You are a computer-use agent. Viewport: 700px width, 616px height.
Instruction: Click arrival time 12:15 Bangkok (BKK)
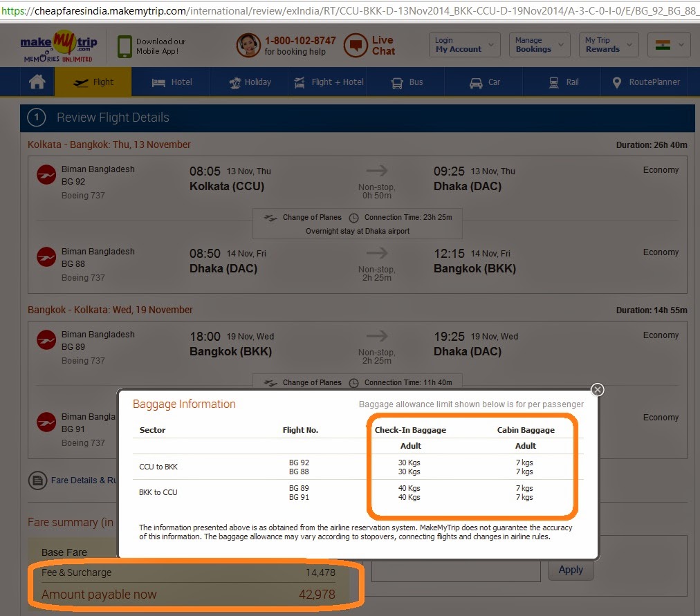[x=449, y=254]
